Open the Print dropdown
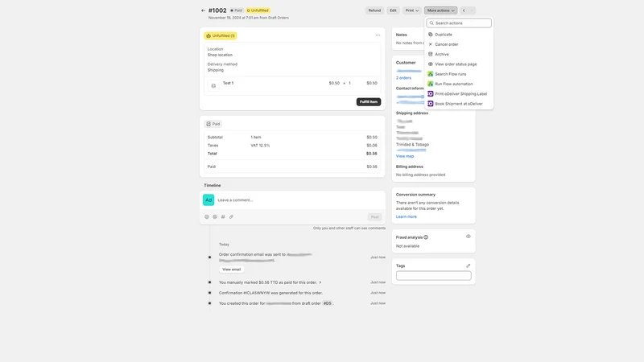Viewport: 644px width, 362px height. pos(412,10)
